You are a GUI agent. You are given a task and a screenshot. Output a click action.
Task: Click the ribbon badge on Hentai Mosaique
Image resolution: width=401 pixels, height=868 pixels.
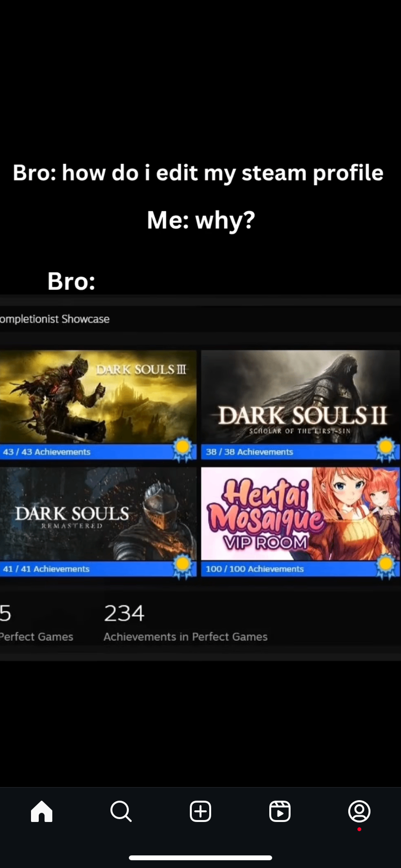(x=386, y=567)
